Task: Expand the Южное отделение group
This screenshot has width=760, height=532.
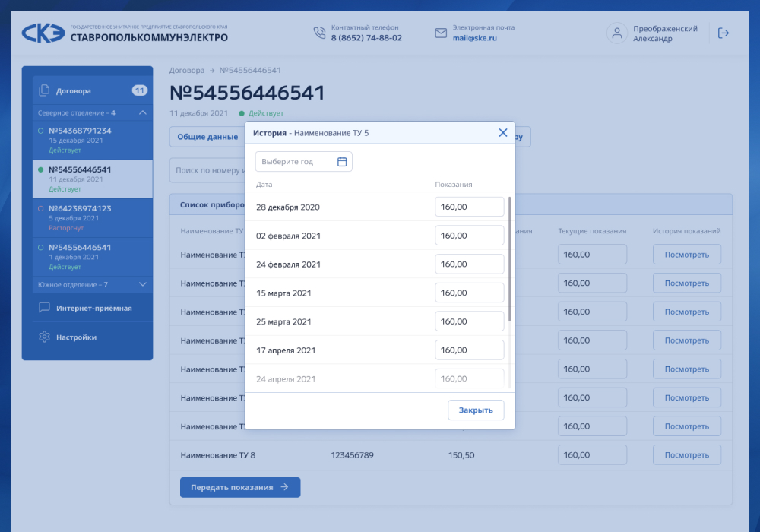Action: point(143,284)
